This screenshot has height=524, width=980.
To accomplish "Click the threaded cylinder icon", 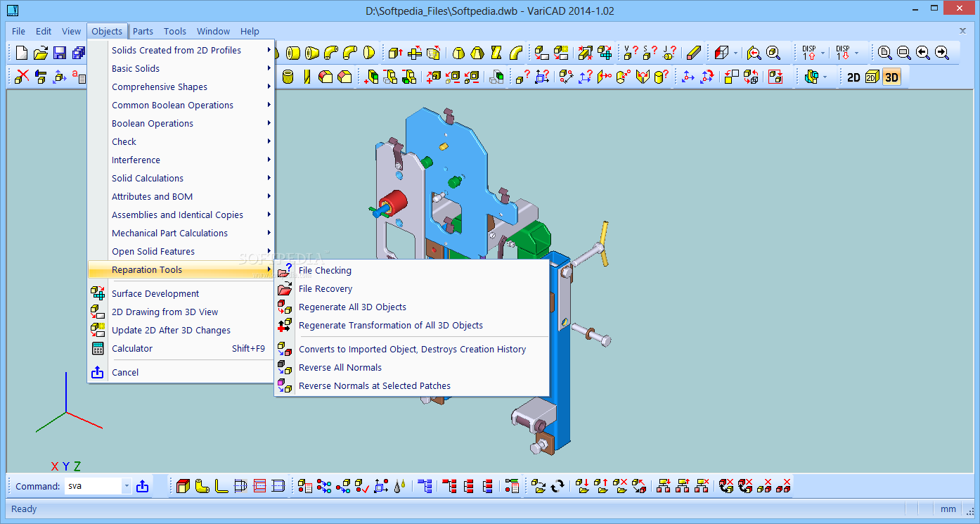I will click(288, 77).
